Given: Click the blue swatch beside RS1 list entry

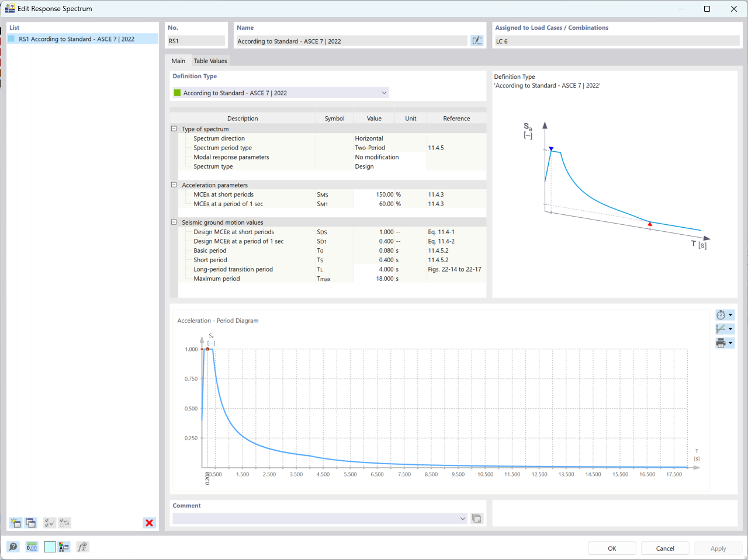Looking at the screenshot, I should point(11,39).
